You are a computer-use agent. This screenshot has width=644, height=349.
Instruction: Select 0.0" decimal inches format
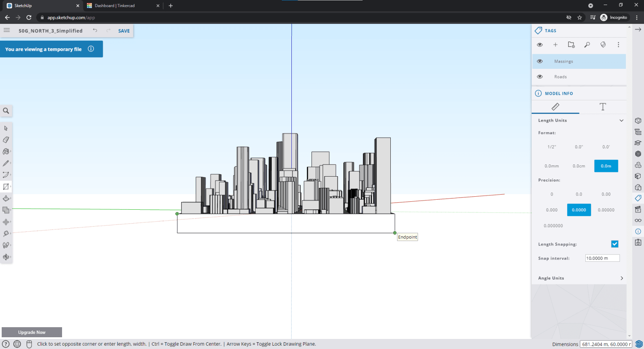click(579, 147)
